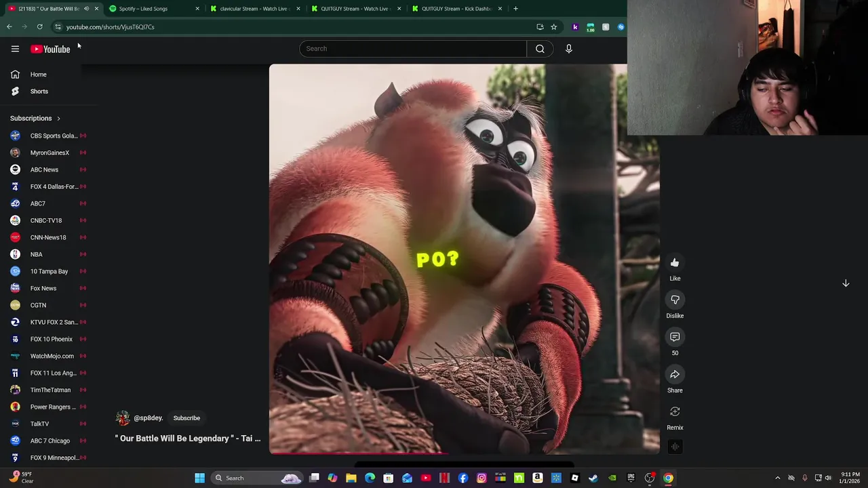
Task: Select the TimTheTatman subscription
Action: coord(47,390)
